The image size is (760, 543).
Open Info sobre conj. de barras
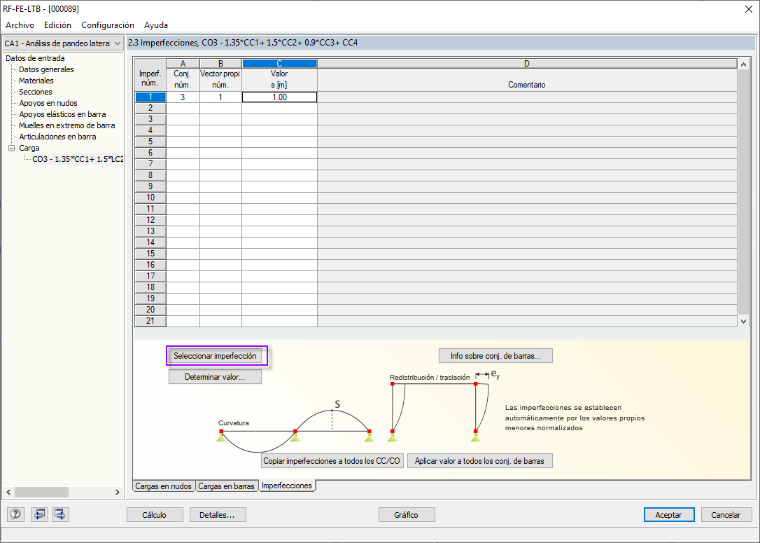(495, 356)
